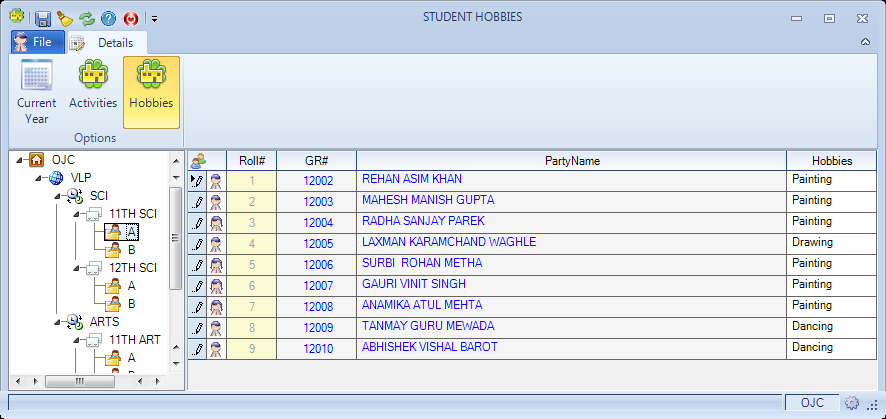Open the File tab
The image size is (886, 419).
37,42
